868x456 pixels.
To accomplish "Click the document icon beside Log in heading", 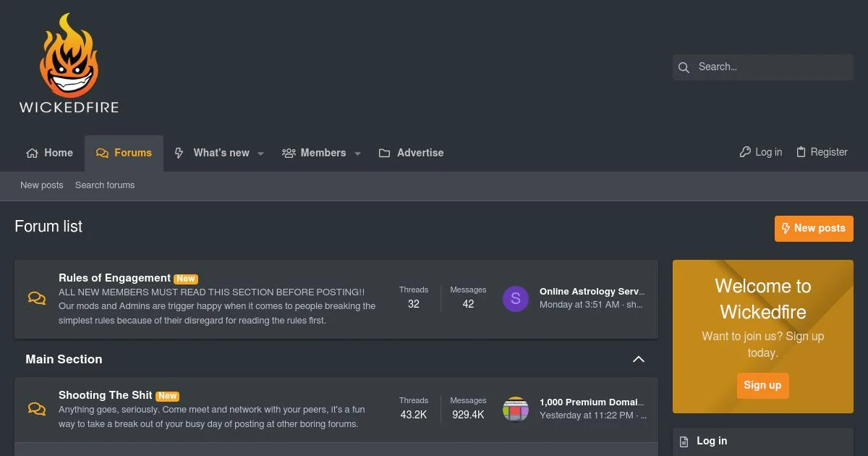I will click(x=684, y=442).
